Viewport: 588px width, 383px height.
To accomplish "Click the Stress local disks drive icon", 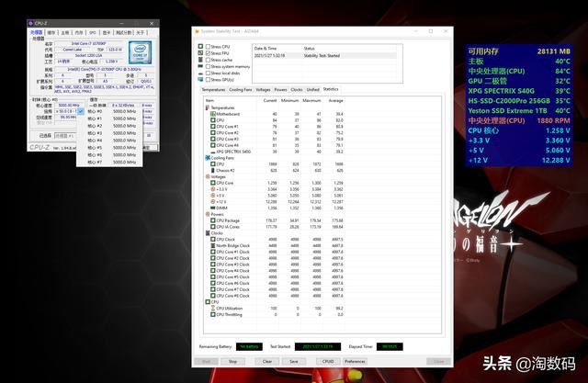I will (x=200, y=73).
